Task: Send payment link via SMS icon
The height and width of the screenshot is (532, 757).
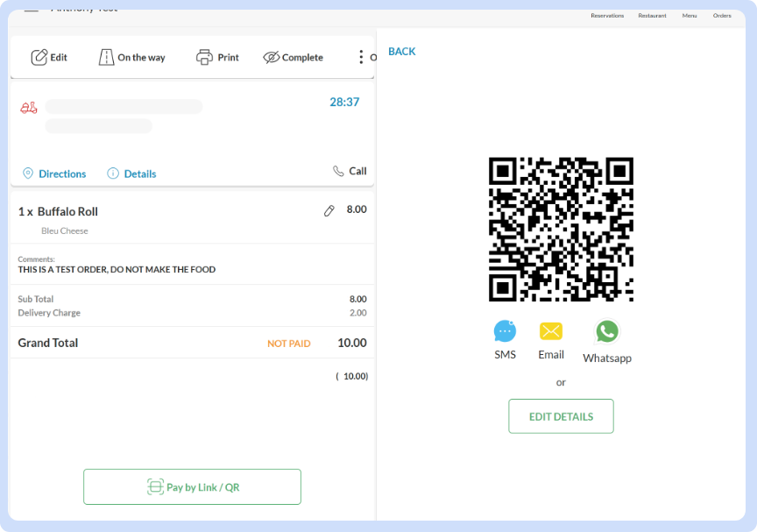Action: coord(505,331)
